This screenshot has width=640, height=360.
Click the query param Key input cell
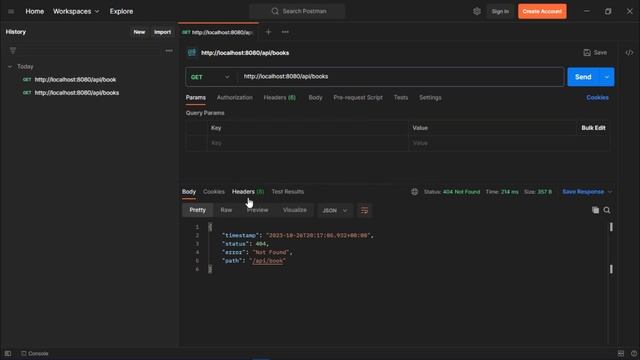tap(307, 143)
